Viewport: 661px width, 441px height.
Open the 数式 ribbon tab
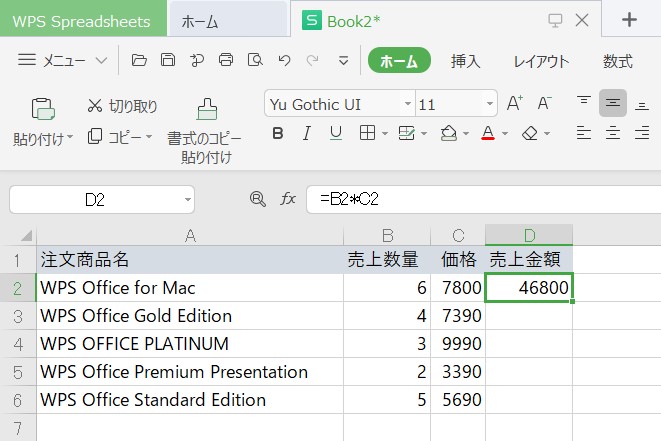point(618,62)
